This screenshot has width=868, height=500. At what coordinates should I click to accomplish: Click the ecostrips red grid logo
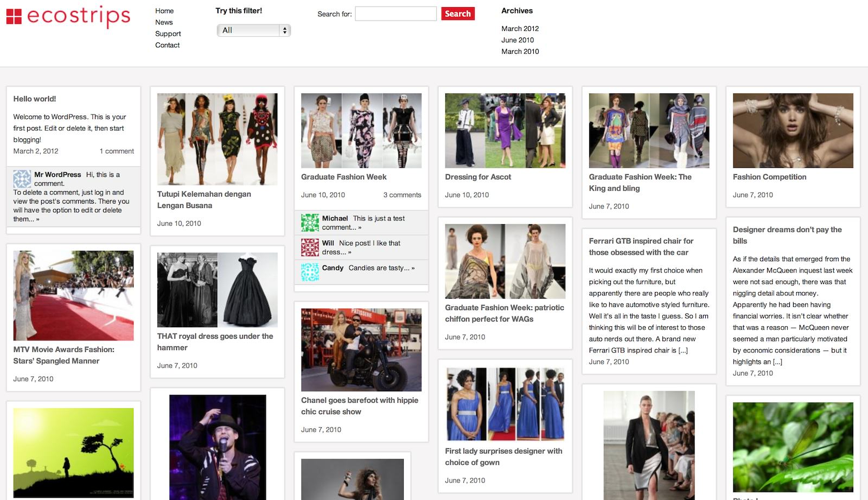click(14, 16)
